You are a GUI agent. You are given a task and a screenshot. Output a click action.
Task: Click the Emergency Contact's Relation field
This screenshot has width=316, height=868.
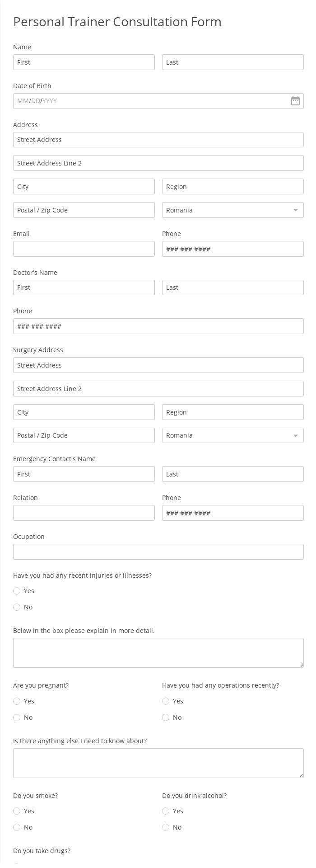click(x=84, y=513)
